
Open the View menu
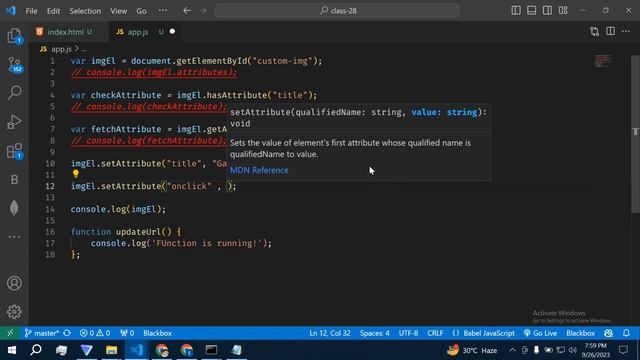tap(118, 11)
